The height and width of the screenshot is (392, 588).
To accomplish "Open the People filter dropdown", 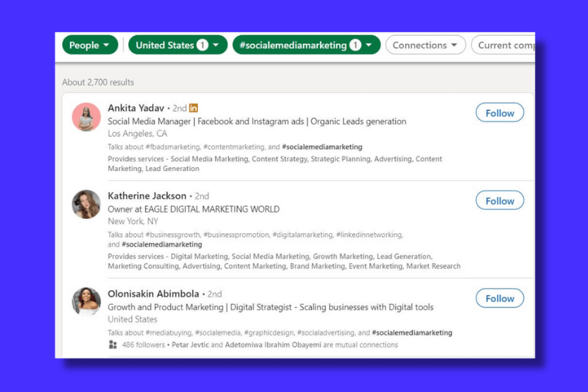I will 90,44.
